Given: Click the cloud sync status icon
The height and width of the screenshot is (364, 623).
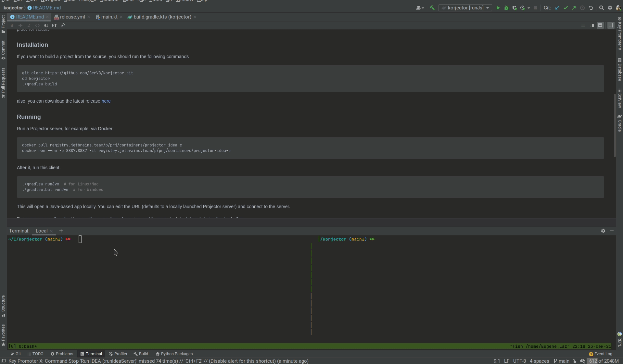Looking at the screenshot, I should (x=582, y=361).
